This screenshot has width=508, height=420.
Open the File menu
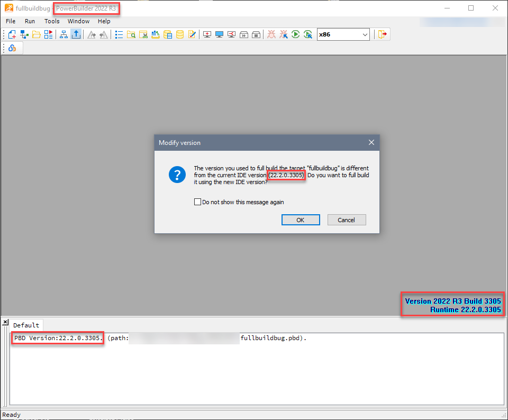11,21
